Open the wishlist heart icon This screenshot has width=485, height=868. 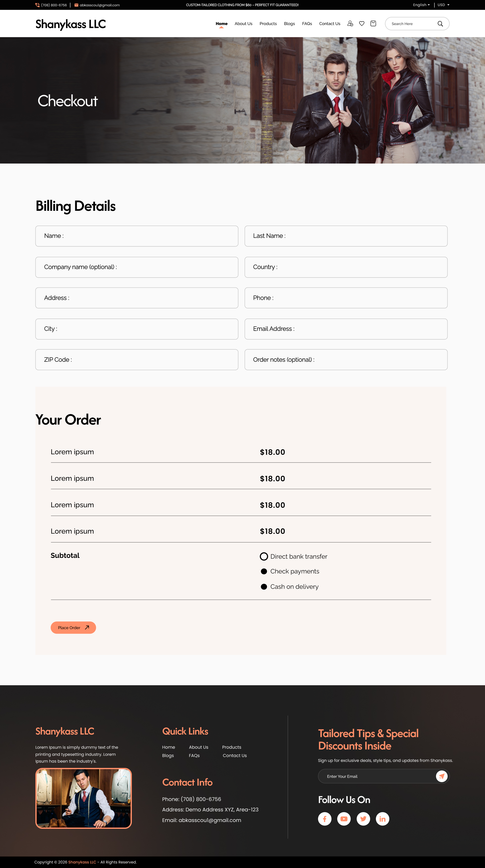tap(362, 24)
